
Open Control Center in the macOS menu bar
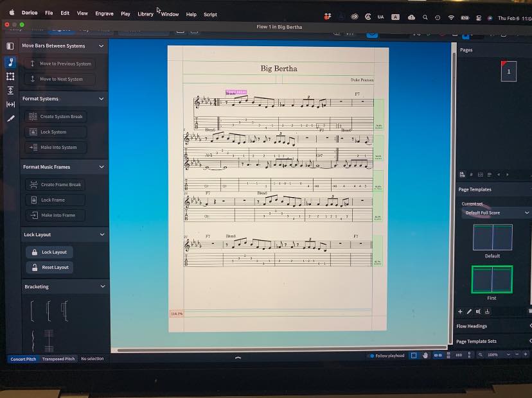point(479,18)
